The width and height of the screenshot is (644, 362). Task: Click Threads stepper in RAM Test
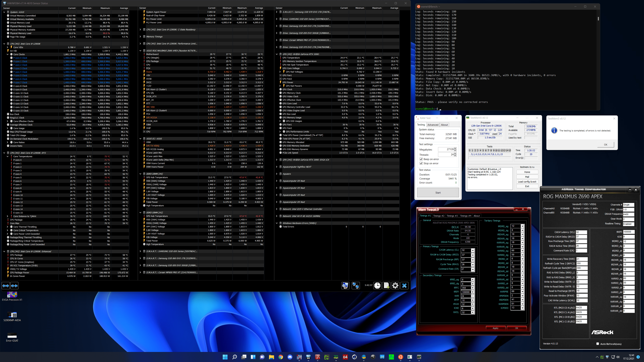click(x=455, y=155)
